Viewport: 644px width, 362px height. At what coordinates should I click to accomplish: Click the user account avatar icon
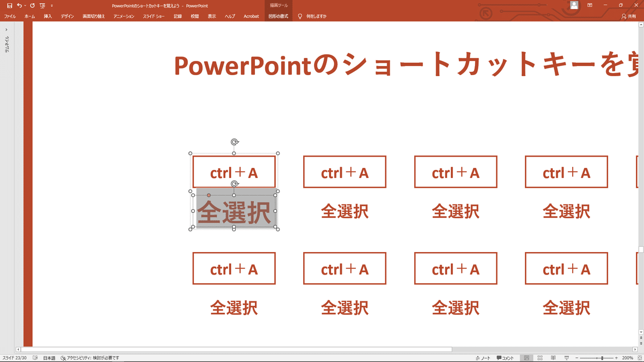(574, 5)
